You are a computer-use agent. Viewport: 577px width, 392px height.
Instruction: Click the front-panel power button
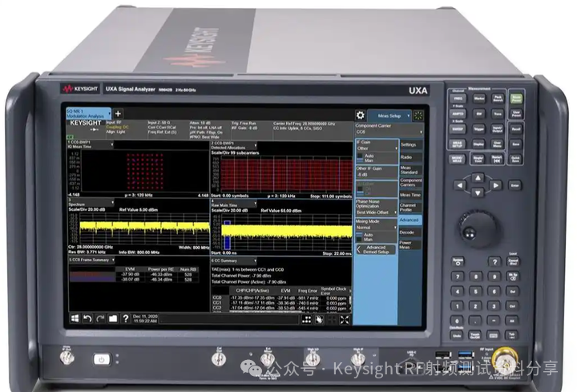click(101, 359)
